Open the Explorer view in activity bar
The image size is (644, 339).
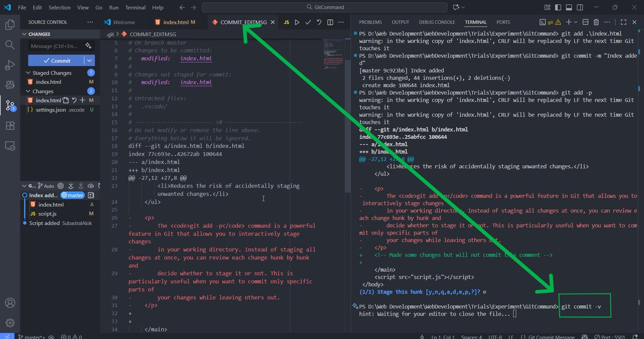click(9, 24)
